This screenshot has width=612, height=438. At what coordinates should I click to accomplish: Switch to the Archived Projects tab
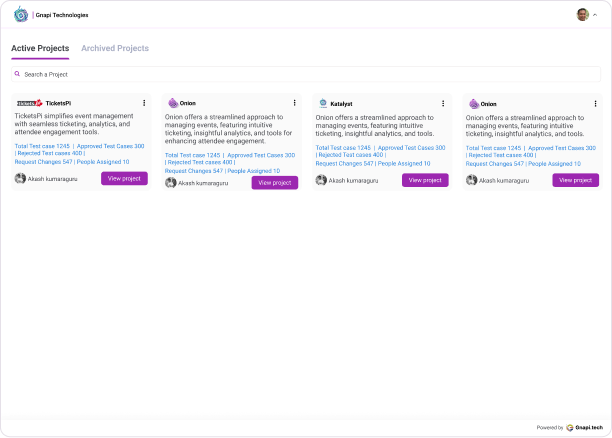click(115, 48)
